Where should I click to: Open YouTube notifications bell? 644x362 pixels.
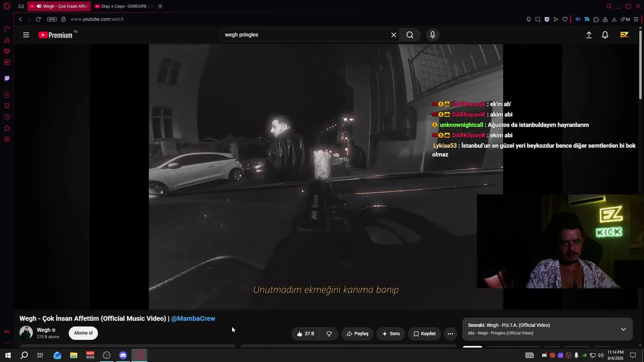605,35
